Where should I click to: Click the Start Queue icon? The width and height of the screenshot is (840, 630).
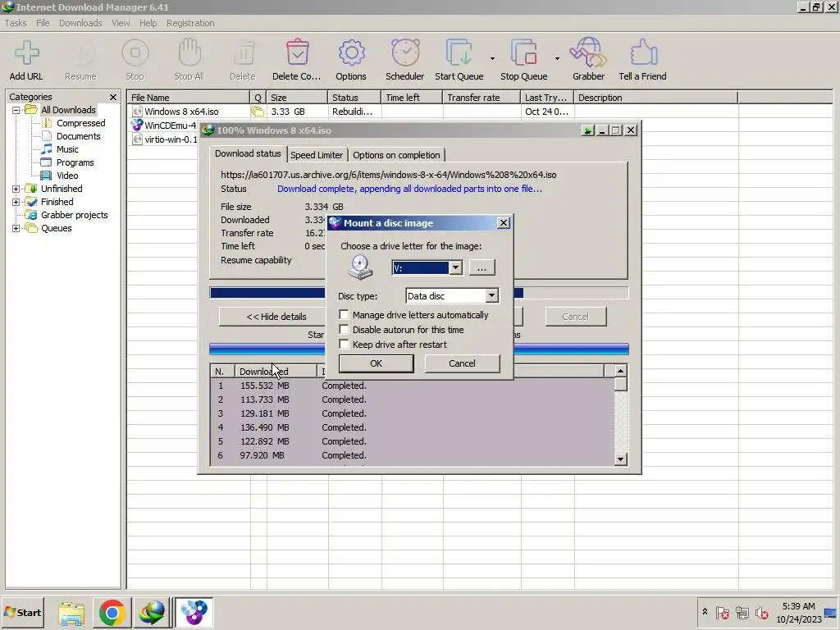coord(459,52)
